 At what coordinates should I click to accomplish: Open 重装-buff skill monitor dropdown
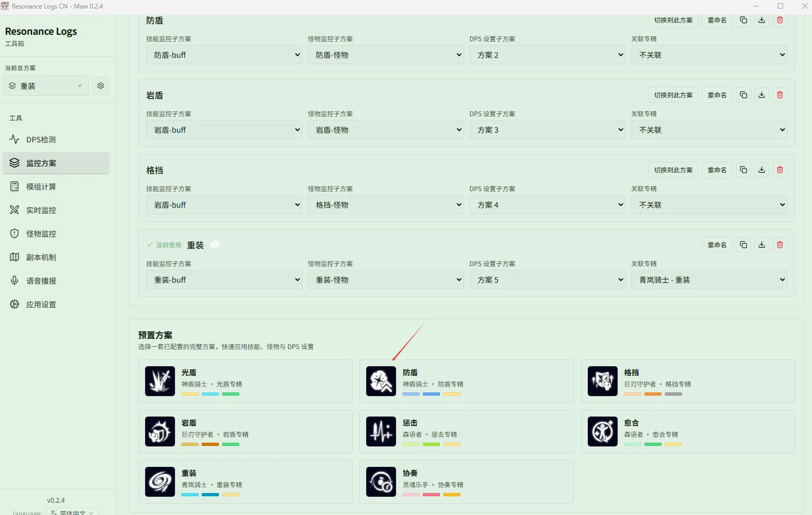point(224,279)
